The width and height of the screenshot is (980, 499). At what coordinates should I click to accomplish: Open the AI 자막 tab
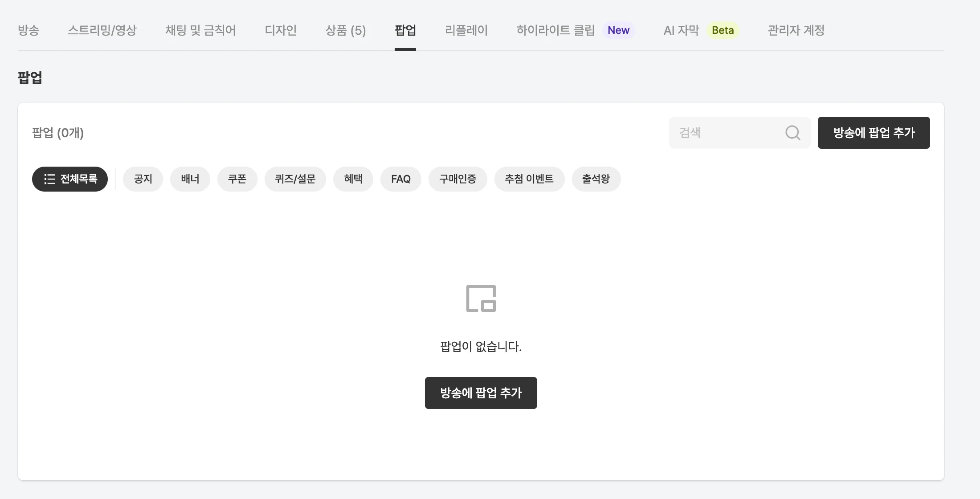pyautogui.click(x=682, y=30)
